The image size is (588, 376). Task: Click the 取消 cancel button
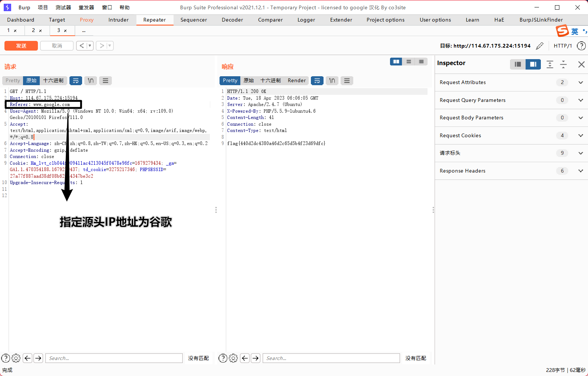point(57,46)
